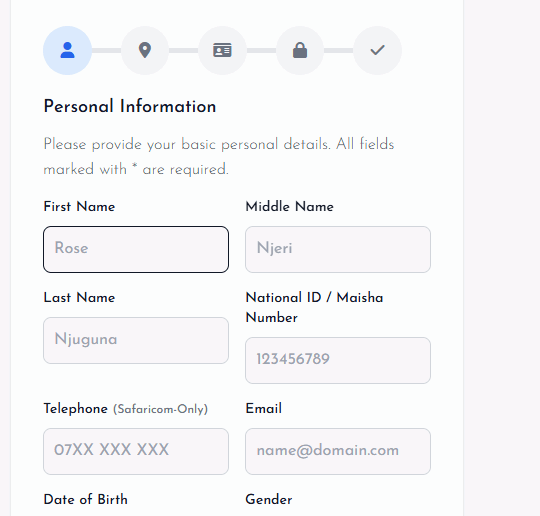
Task: Click the Email label text
Action: (x=264, y=409)
